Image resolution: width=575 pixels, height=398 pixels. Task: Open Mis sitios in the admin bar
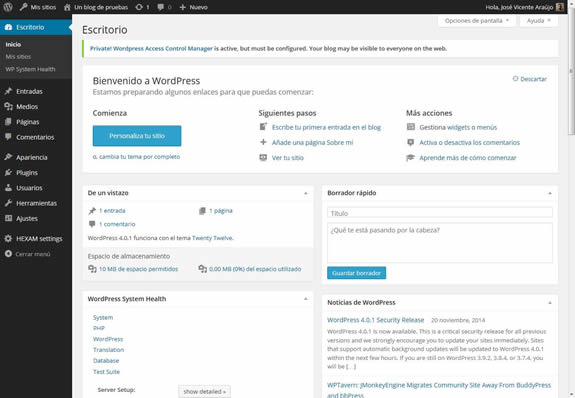[x=38, y=7]
